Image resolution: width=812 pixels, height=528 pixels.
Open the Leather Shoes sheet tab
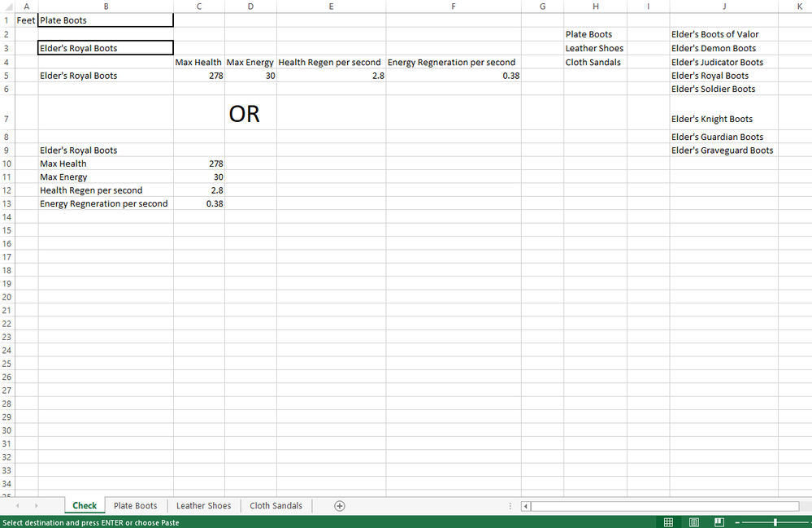pyautogui.click(x=203, y=506)
